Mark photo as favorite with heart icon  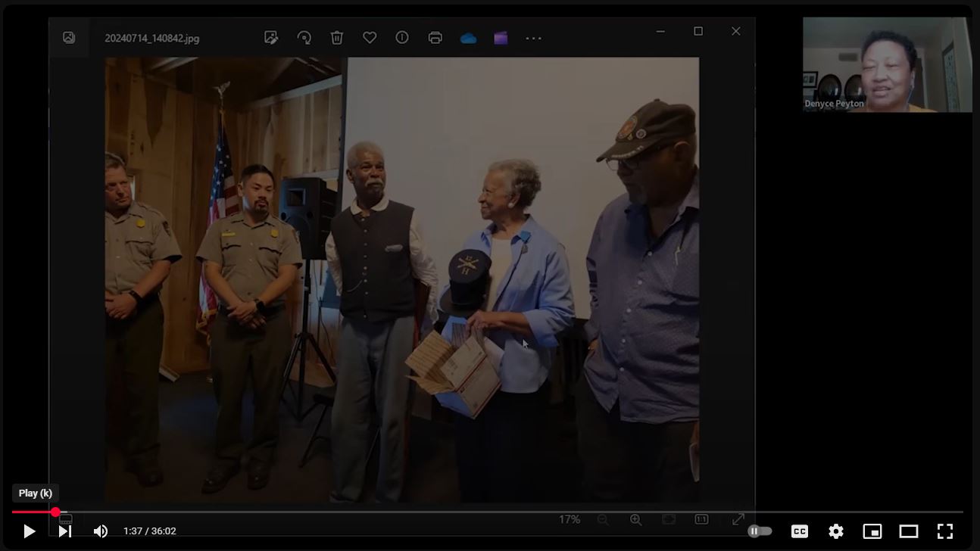(x=370, y=38)
